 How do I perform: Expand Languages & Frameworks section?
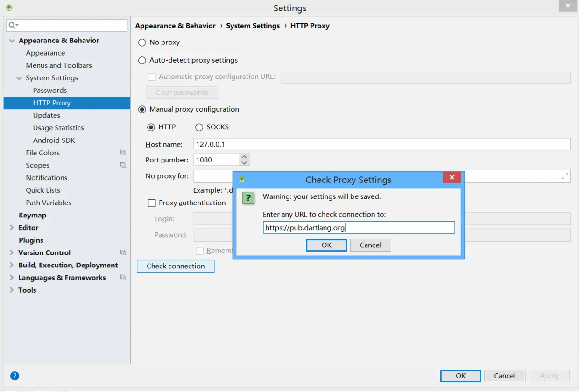tap(12, 278)
